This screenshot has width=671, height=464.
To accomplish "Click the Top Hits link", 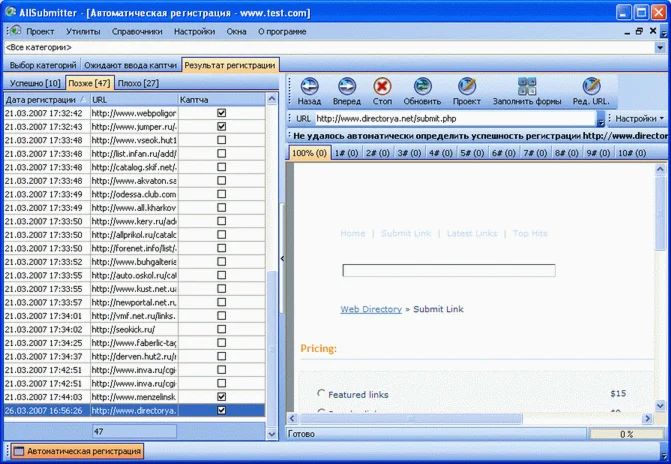I will (530, 233).
